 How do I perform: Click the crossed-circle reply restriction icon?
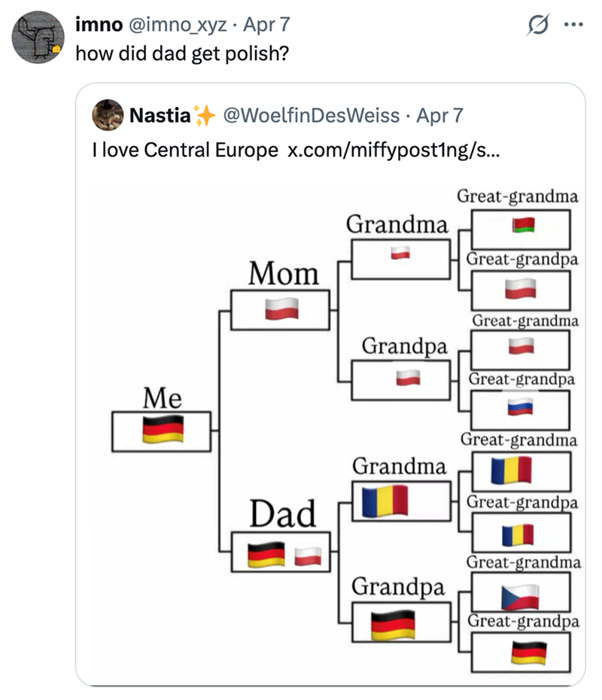tap(537, 25)
